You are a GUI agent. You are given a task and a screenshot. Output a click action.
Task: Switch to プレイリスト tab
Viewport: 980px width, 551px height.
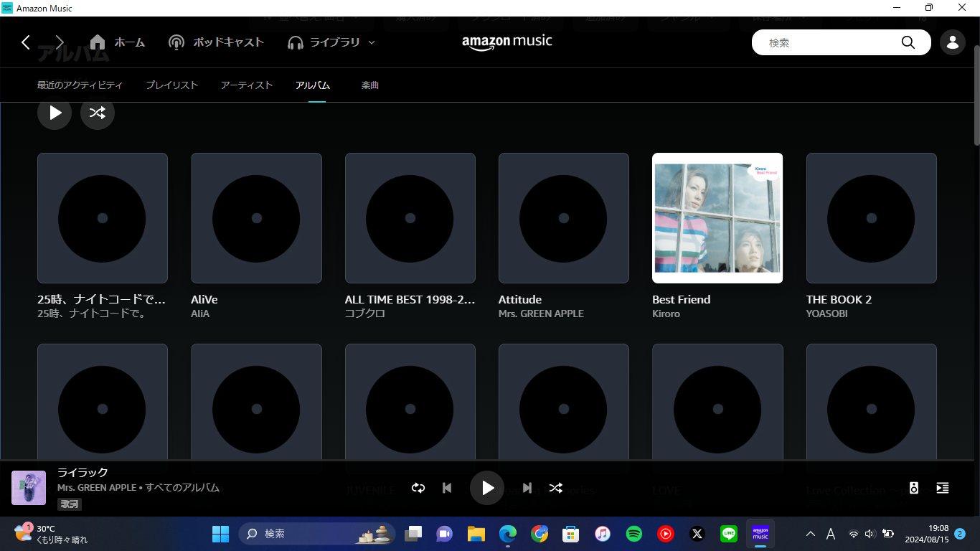[x=171, y=85]
